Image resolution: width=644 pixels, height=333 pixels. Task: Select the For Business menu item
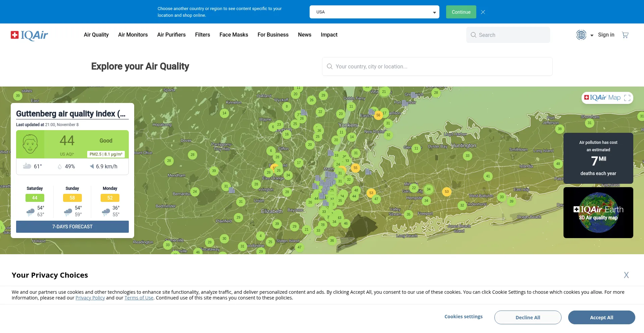[x=273, y=35]
